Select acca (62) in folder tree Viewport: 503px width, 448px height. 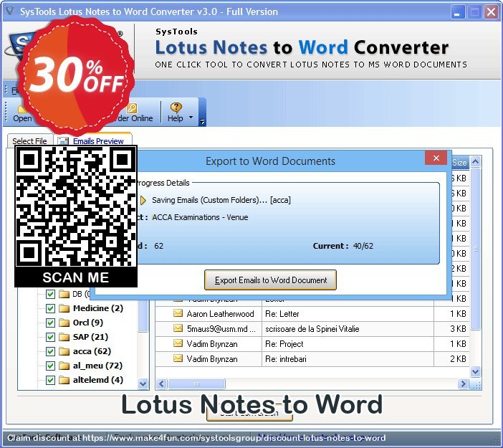coord(92,351)
